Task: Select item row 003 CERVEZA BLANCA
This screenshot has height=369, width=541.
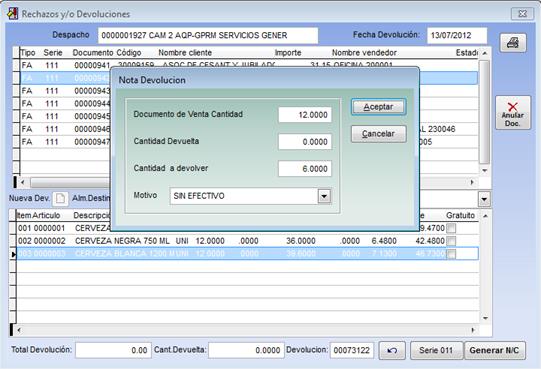Action: (x=247, y=254)
